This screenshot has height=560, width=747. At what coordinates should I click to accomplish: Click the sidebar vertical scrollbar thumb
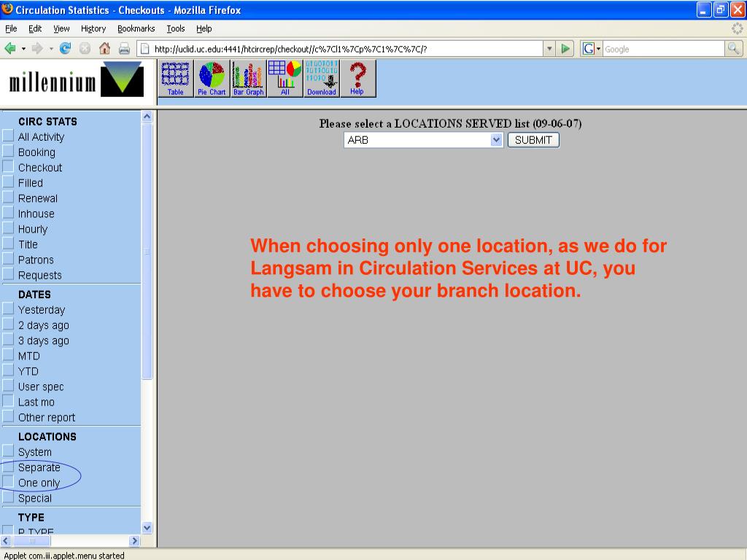(x=147, y=251)
